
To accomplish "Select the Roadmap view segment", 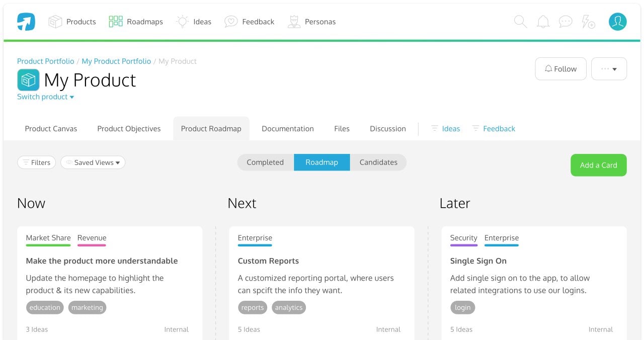I will (321, 162).
